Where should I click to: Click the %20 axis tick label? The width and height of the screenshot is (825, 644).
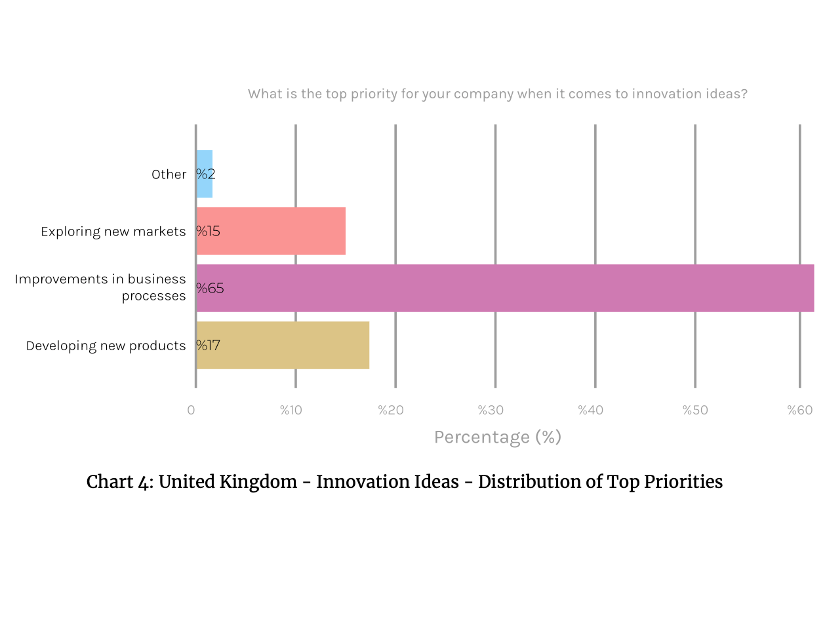(x=391, y=411)
